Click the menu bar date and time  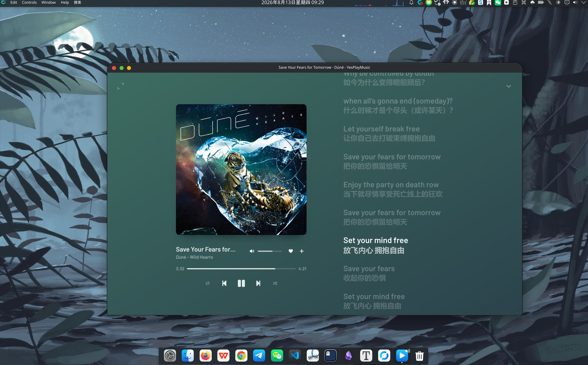(292, 2)
